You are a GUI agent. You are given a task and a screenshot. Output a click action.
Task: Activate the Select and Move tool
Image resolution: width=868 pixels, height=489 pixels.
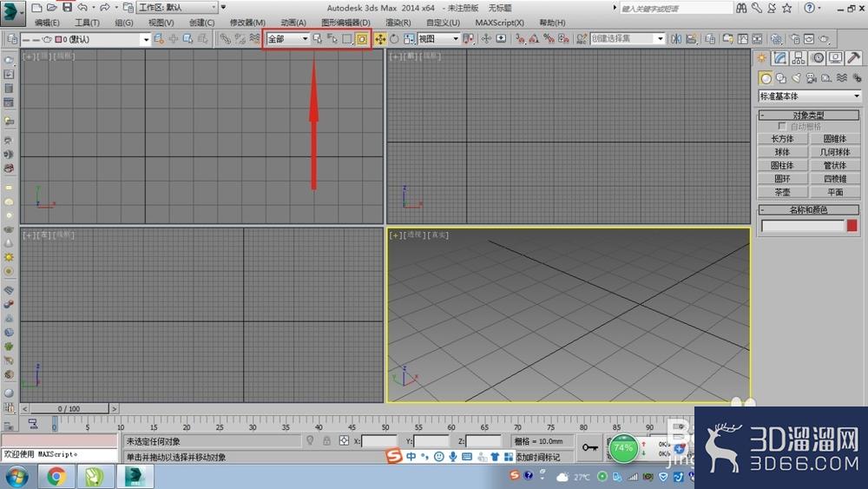[380, 39]
